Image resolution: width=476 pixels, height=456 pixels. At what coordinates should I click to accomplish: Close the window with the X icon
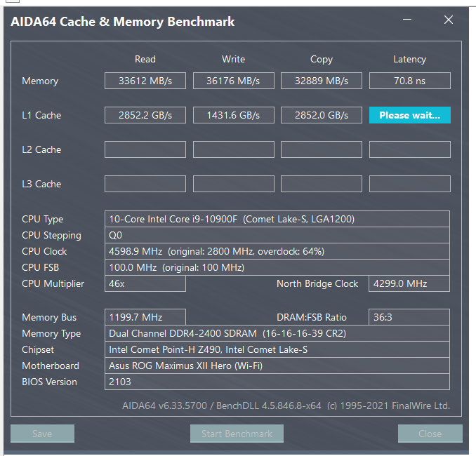tap(449, 20)
